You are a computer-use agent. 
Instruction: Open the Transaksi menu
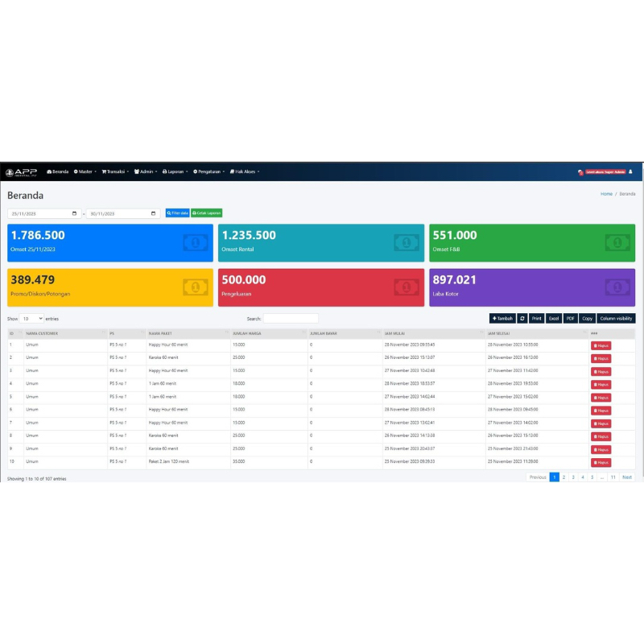pos(115,171)
